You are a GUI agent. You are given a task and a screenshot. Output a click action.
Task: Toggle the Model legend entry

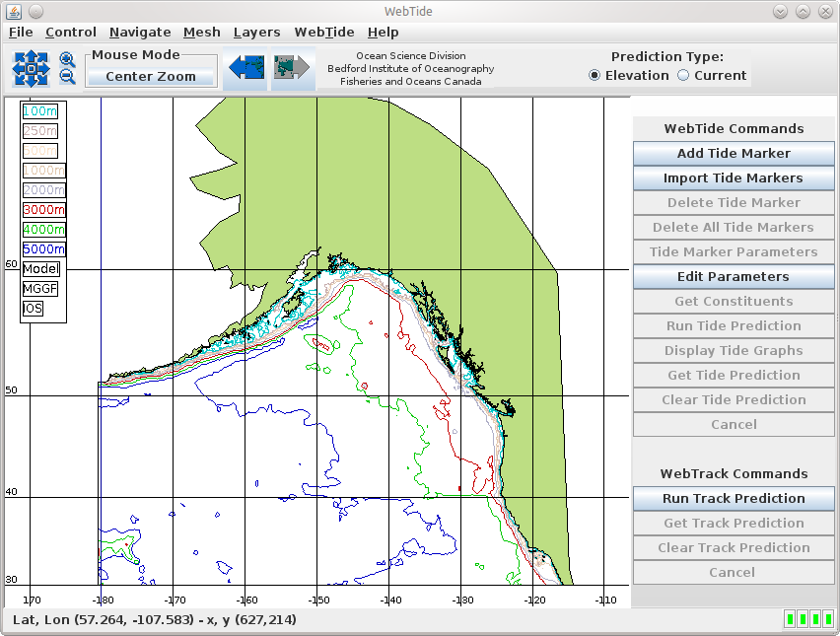coord(40,269)
